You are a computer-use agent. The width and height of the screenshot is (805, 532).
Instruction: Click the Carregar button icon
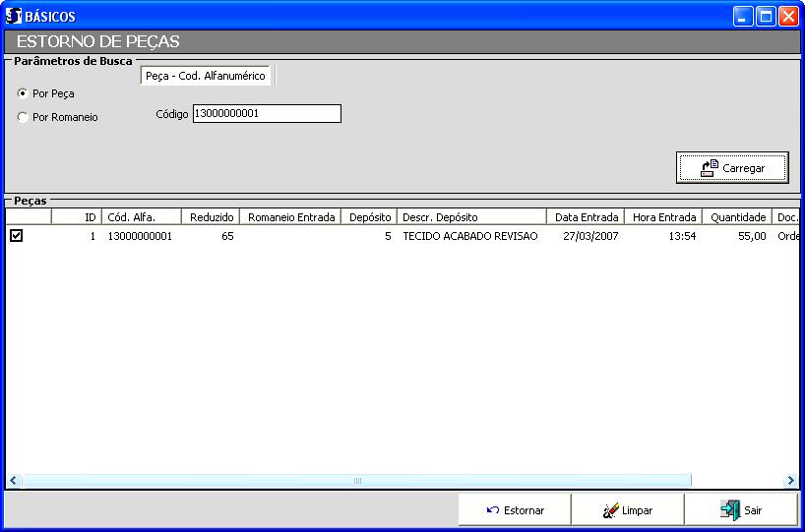(710, 168)
